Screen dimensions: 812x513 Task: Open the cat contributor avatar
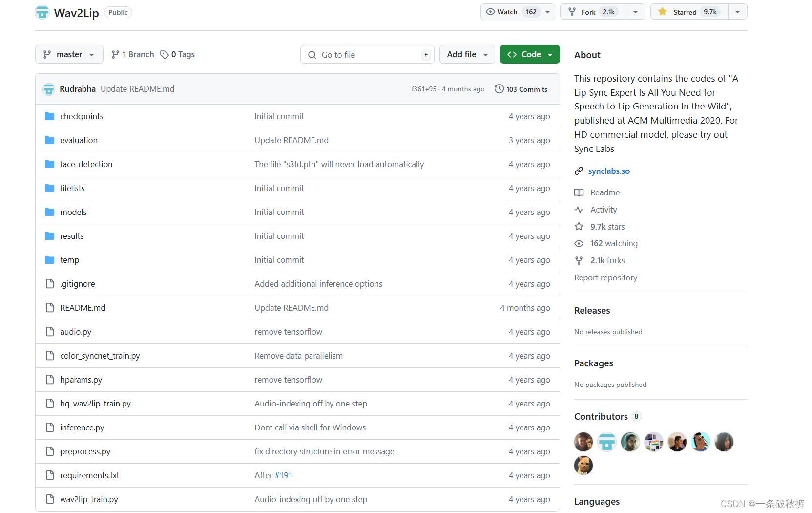tap(583, 466)
